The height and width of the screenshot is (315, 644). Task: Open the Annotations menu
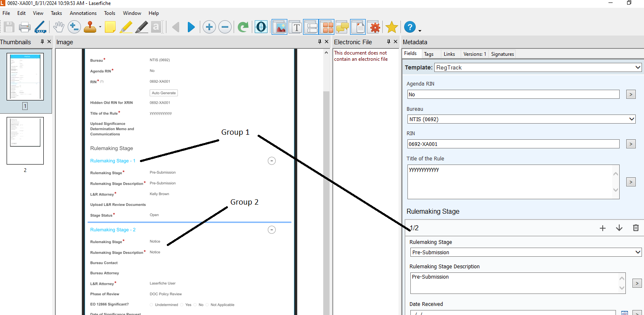tap(83, 13)
